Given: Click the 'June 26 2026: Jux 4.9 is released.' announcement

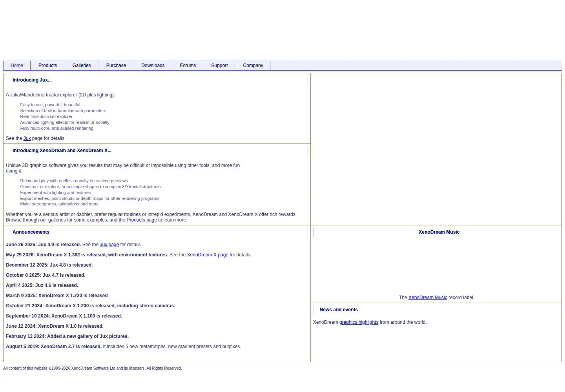Looking at the screenshot, I should [x=43, y=245].
